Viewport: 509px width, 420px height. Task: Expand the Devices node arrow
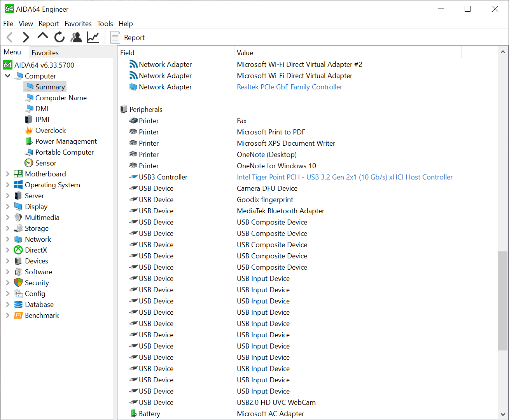click(8, 261)
